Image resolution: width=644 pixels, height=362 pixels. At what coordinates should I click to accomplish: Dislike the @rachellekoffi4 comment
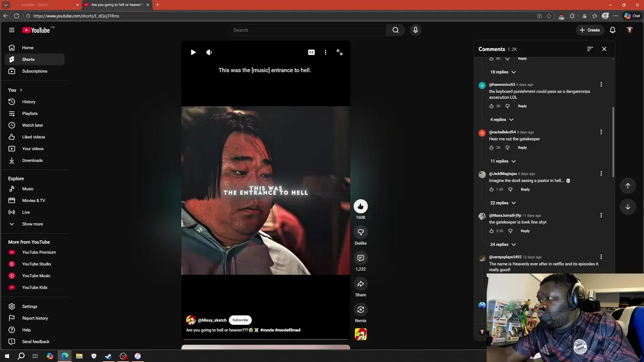[x=507, y=148]
